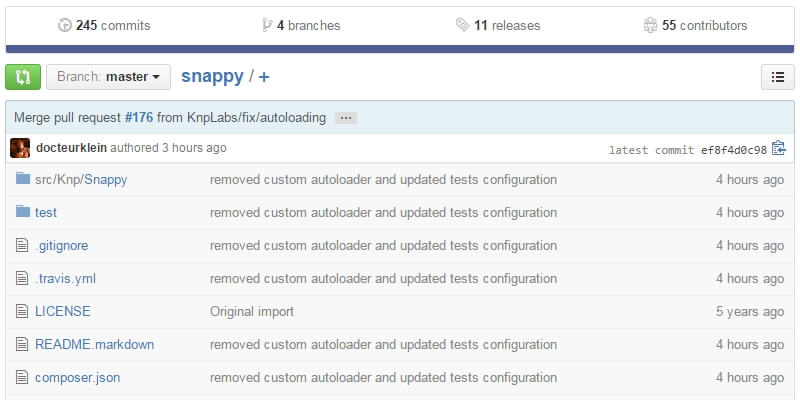Click the language color bar
Screen dimensions: 800x400
pos(400,48)
